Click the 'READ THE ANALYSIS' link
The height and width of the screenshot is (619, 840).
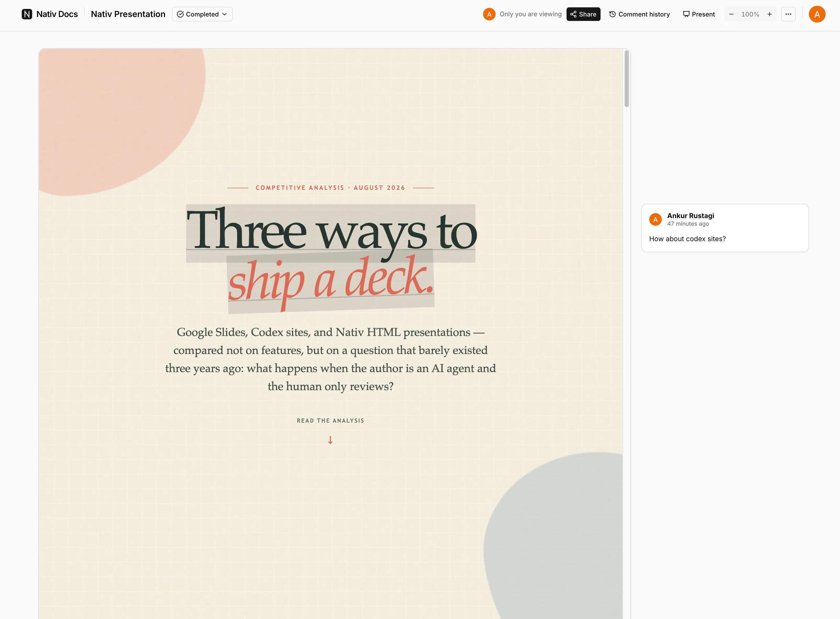click(x=330, y=421)
